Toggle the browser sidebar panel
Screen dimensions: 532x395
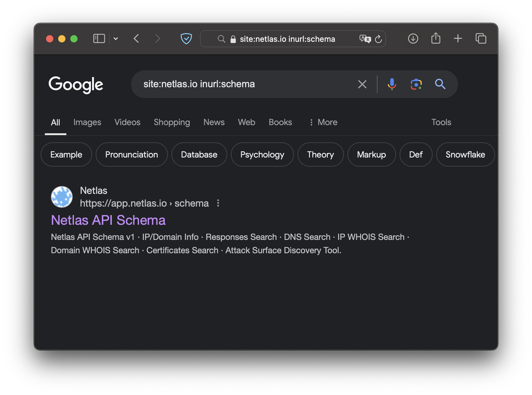[x=99, y=38]
